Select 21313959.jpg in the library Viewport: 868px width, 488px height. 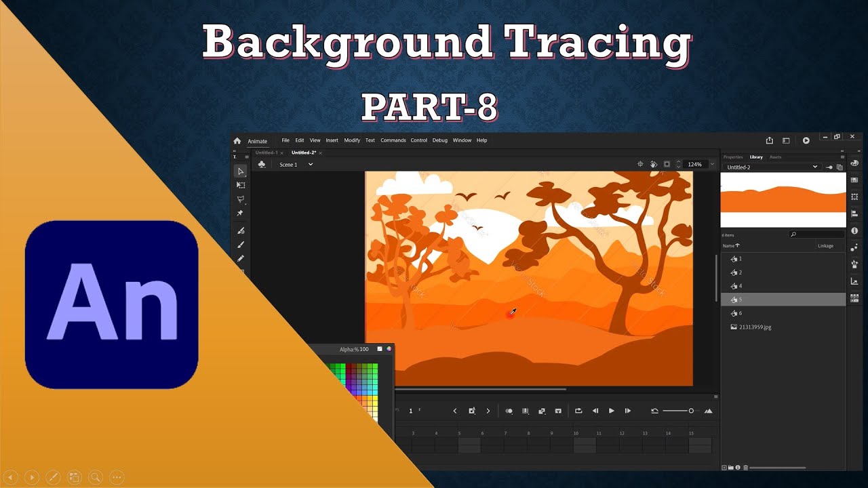click(783, 327)
